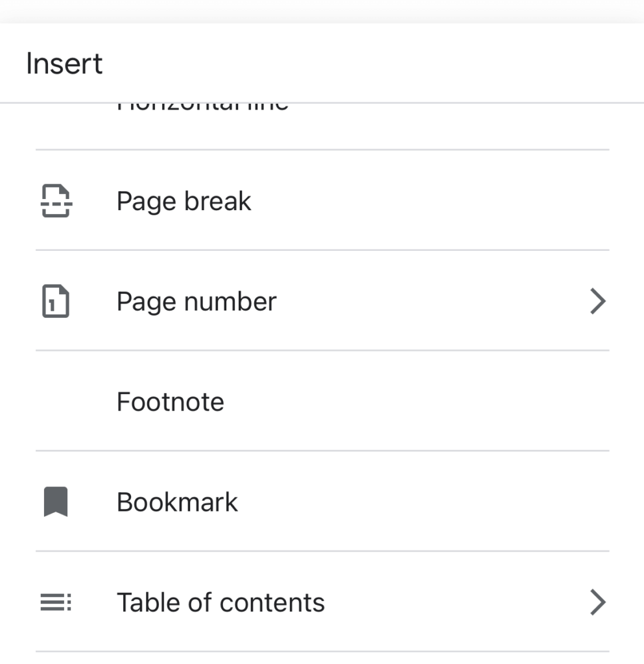This screenshot has width=644, height=664.
Task: Click the Page number text label
Action: click(197, 301)
